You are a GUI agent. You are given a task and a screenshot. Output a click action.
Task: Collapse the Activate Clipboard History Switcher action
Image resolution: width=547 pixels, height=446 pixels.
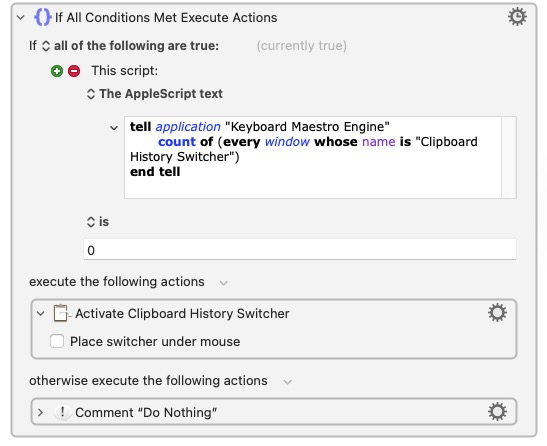click(41, 313)
